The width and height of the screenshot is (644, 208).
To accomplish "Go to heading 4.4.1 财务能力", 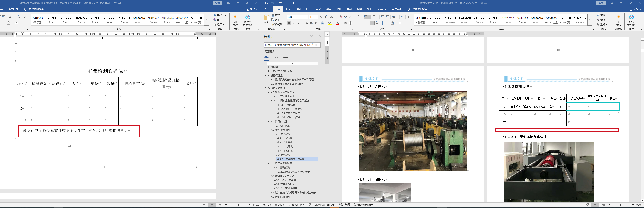I will [282, 168].
